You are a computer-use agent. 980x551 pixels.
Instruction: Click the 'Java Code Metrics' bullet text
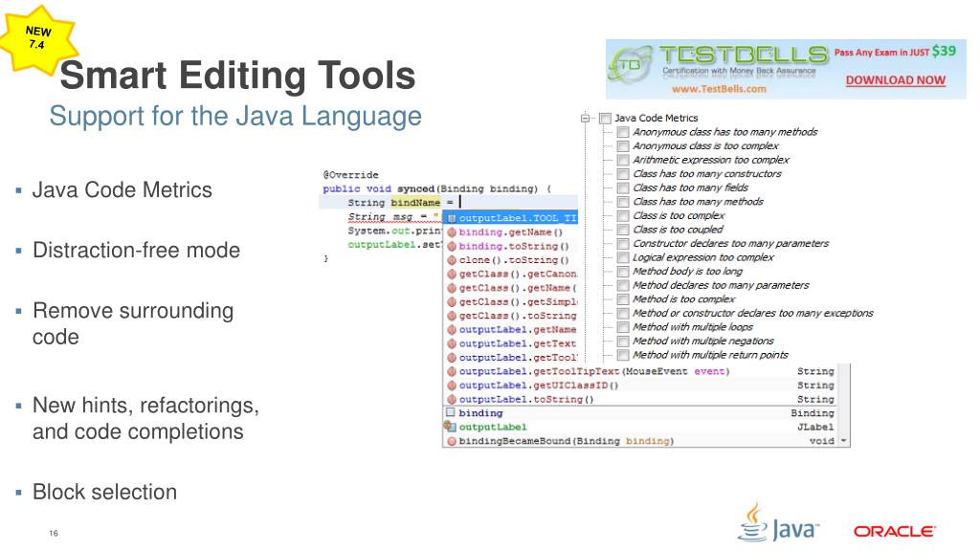(122, 190)
